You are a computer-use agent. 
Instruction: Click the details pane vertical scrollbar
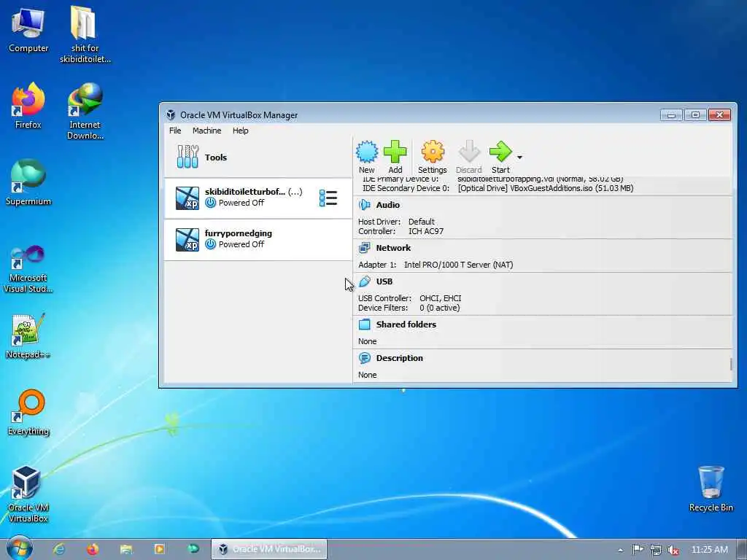point(731,365)
